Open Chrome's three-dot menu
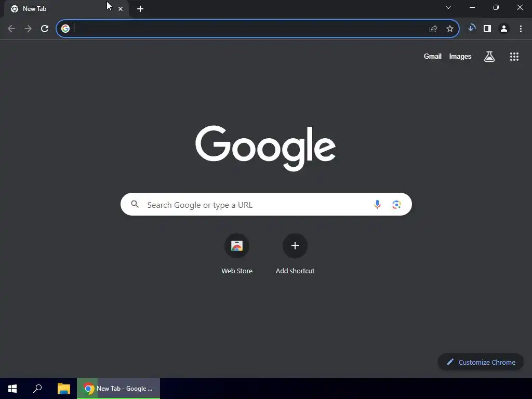 pos(521,29)
